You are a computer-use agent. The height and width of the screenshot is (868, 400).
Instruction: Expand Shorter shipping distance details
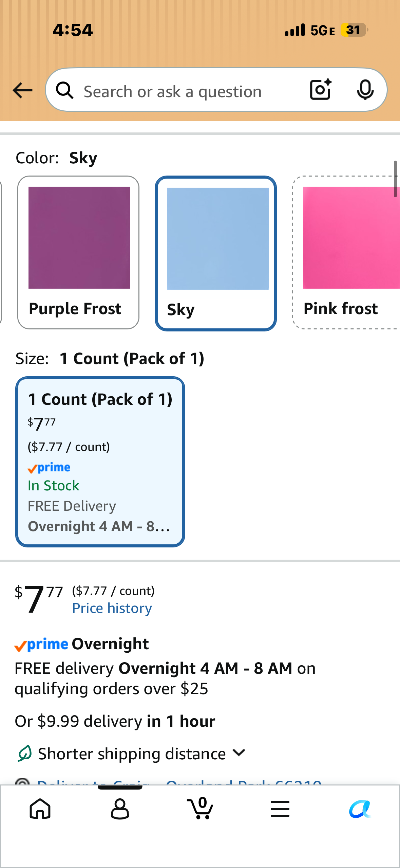[131, 754]
